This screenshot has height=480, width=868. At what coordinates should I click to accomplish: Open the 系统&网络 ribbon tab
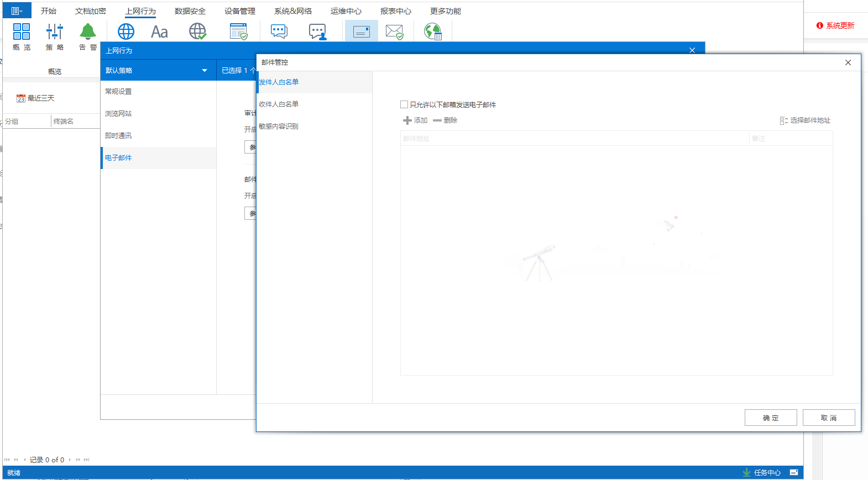293,11
